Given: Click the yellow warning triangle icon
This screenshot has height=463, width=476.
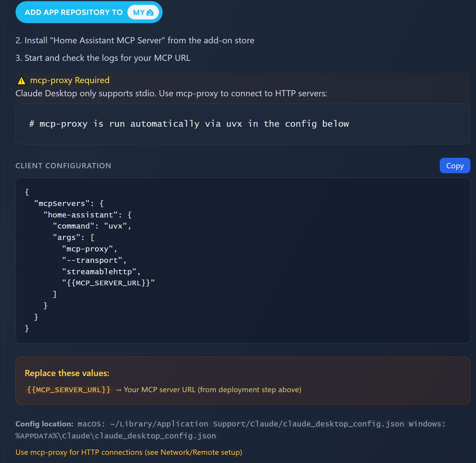Looking at the screenshot, I should (x=22, y=80).
